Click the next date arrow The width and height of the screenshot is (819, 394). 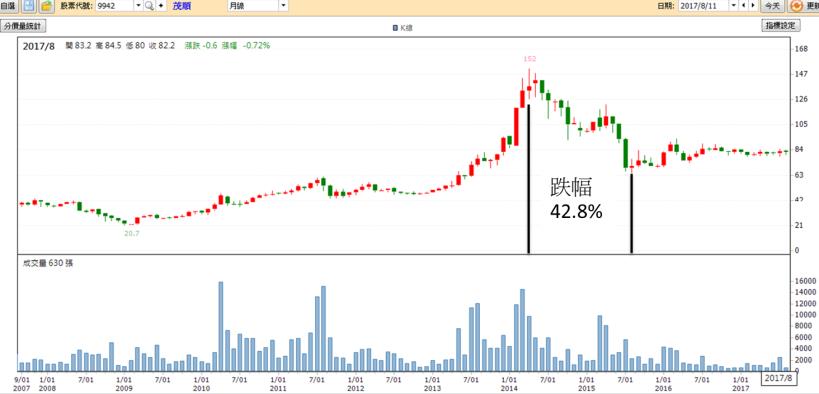coord(753,6)
